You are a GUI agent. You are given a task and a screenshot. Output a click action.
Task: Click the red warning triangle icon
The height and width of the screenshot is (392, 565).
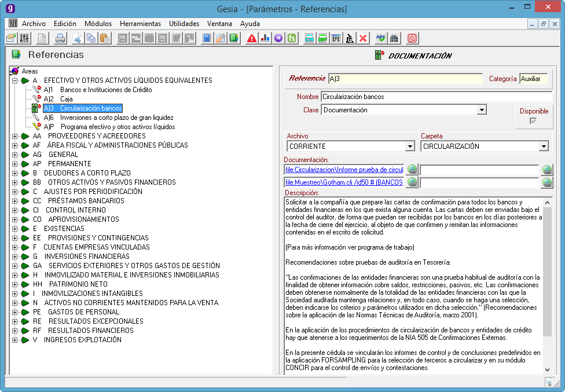point(251,38)
